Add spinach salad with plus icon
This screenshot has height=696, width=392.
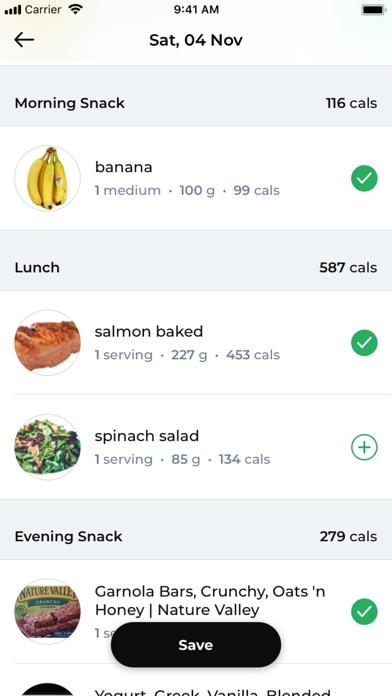click(x=364, y=447)
